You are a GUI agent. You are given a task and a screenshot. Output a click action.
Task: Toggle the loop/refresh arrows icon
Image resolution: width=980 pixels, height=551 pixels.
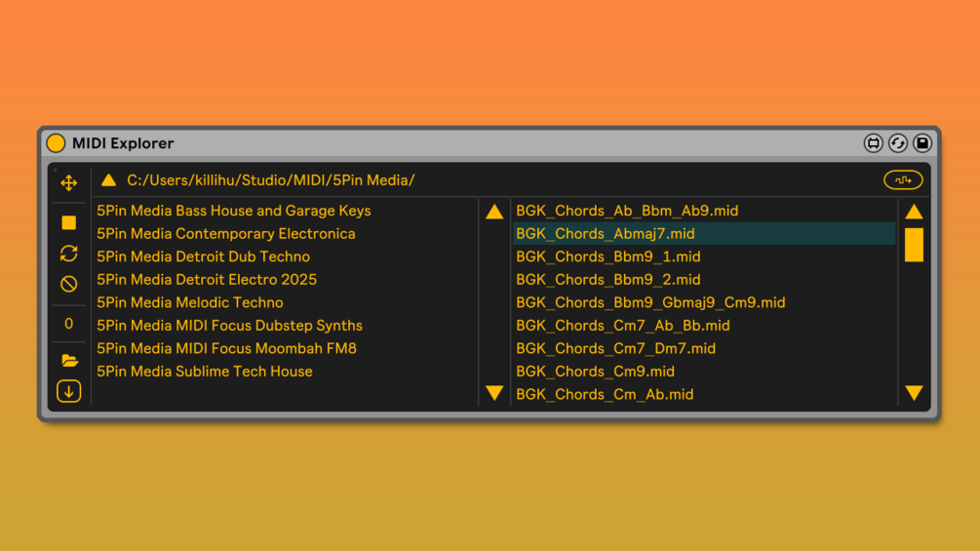coord(69,253)
